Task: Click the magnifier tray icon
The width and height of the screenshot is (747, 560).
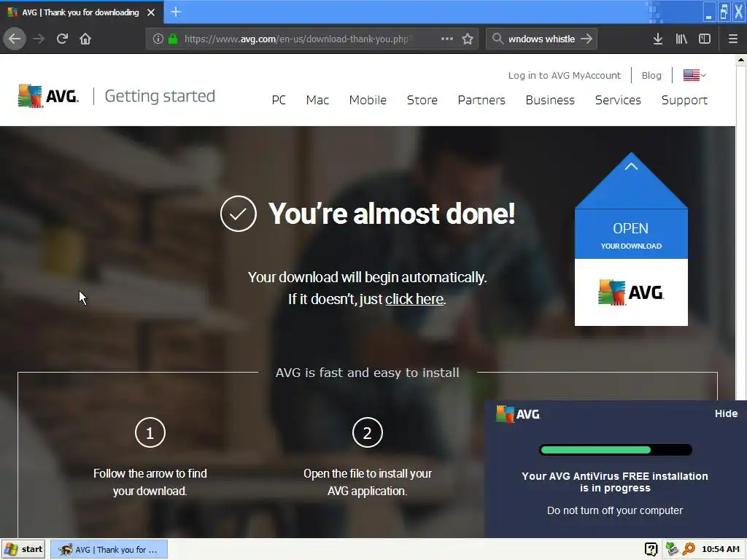Action: tap(689, 549)
